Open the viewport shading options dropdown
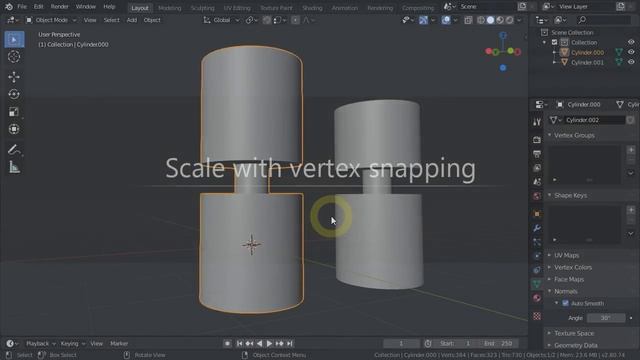Screen dimensions: 640x360 click(519, 20)
